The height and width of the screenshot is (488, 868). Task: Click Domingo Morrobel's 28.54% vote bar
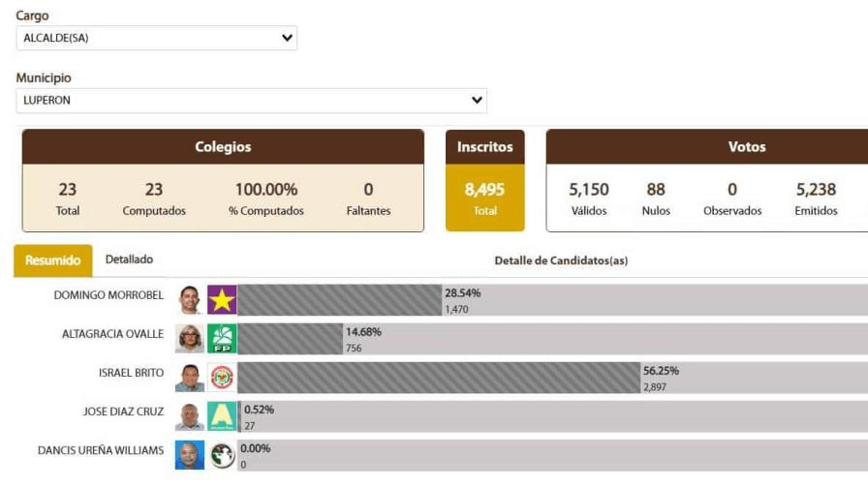(339, 300)
